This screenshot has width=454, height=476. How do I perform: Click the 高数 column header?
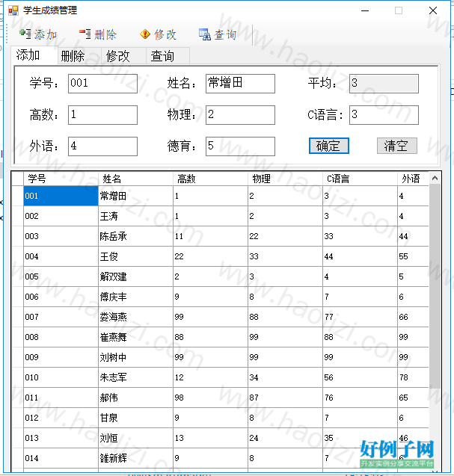(210, 179)
